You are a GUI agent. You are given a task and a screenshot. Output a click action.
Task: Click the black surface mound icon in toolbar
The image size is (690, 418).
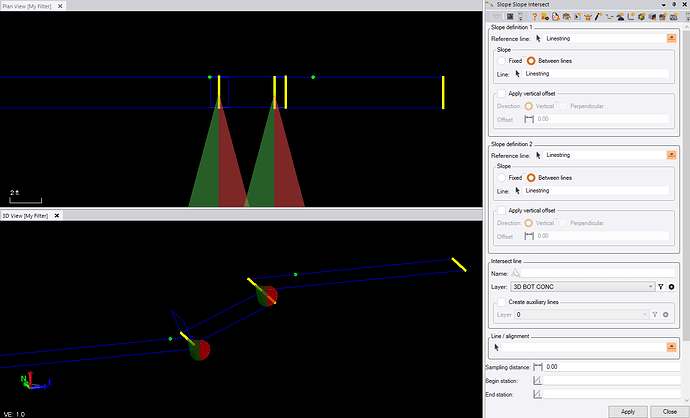tap(620, 17)
